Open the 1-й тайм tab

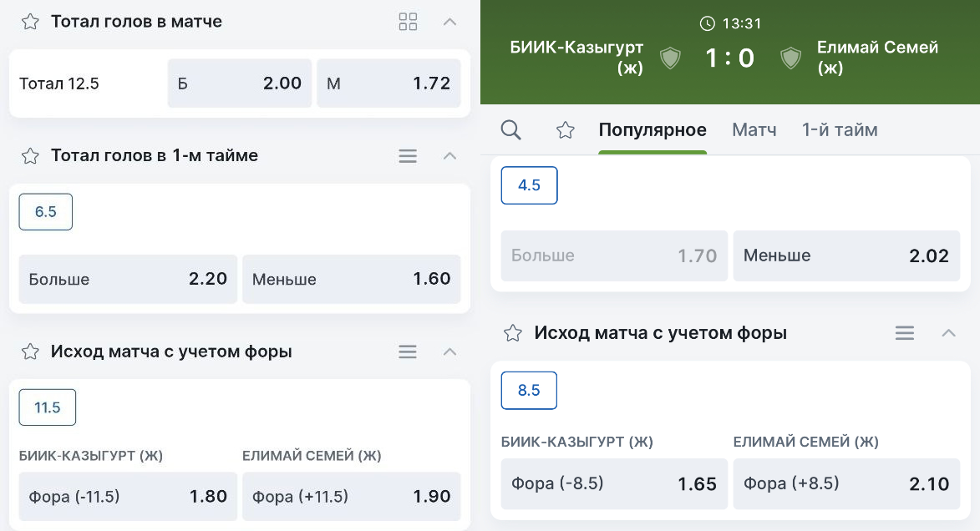(x=840, y=130)
